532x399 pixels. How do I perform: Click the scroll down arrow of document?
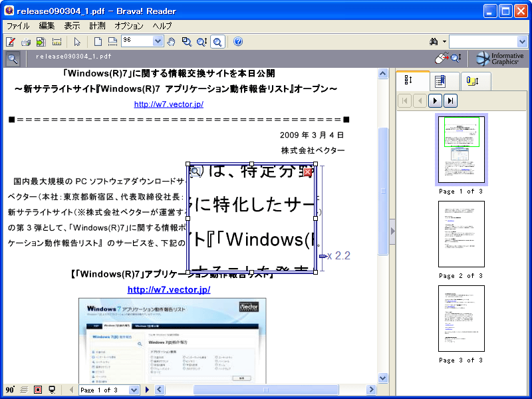383,378
